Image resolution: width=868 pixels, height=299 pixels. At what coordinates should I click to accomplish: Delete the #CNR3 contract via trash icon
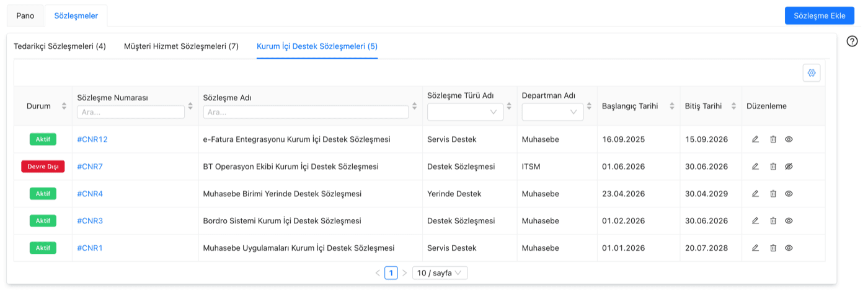773,220
